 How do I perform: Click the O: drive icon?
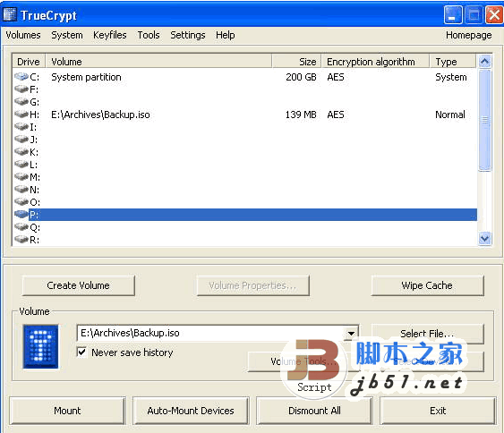(x=21, y=201)
